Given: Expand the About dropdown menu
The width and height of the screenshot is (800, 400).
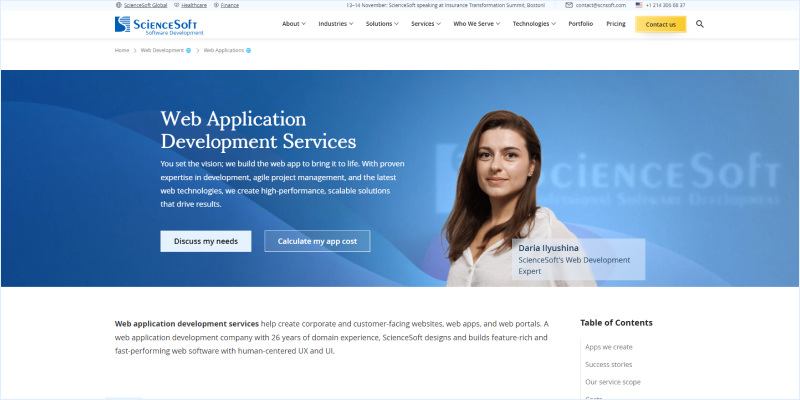Looking at the screenshot, I should coord(294,24).
